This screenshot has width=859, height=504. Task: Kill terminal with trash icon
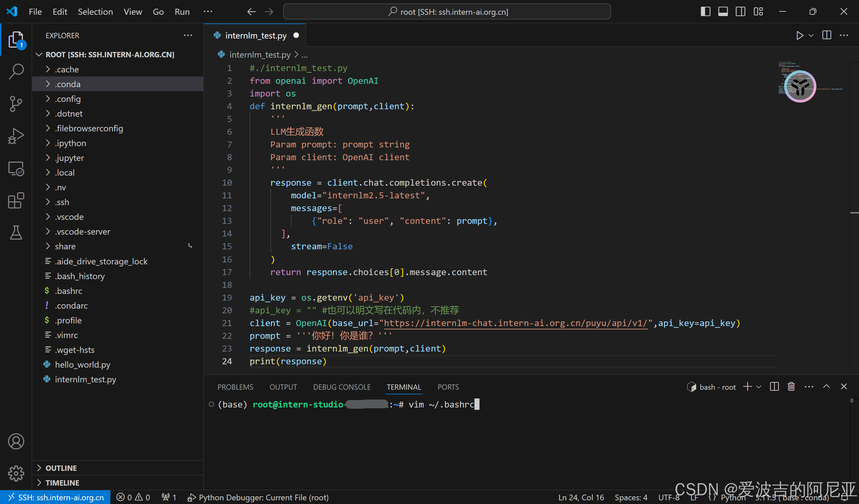tap(791, 386)
